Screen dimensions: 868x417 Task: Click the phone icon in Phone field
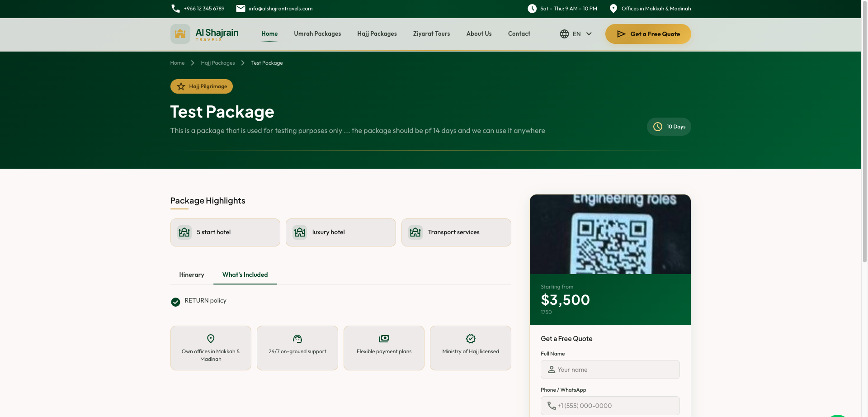point(552,406)
